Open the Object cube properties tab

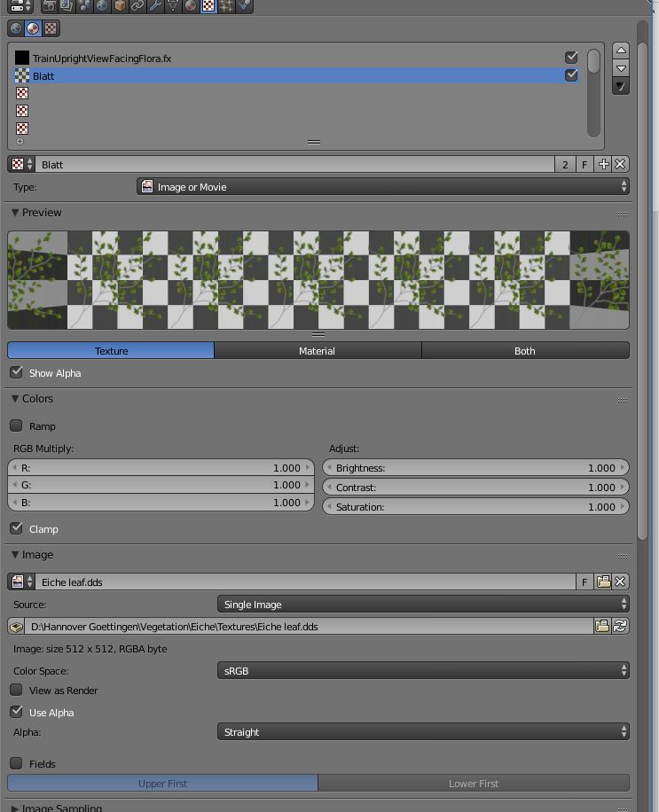click(120, 5)
